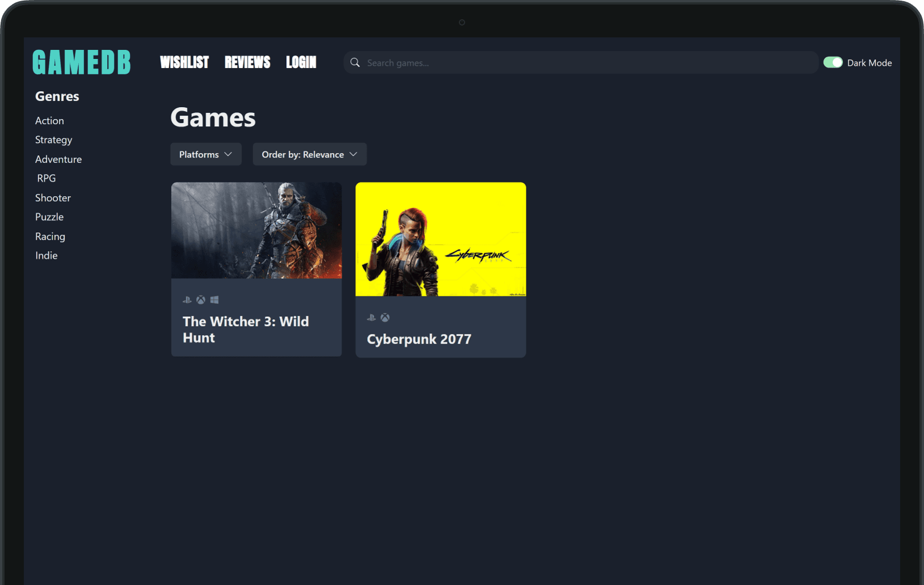924x585 pixels.
Task: Choose the Puzzle genre
Action: pos(49,217)
